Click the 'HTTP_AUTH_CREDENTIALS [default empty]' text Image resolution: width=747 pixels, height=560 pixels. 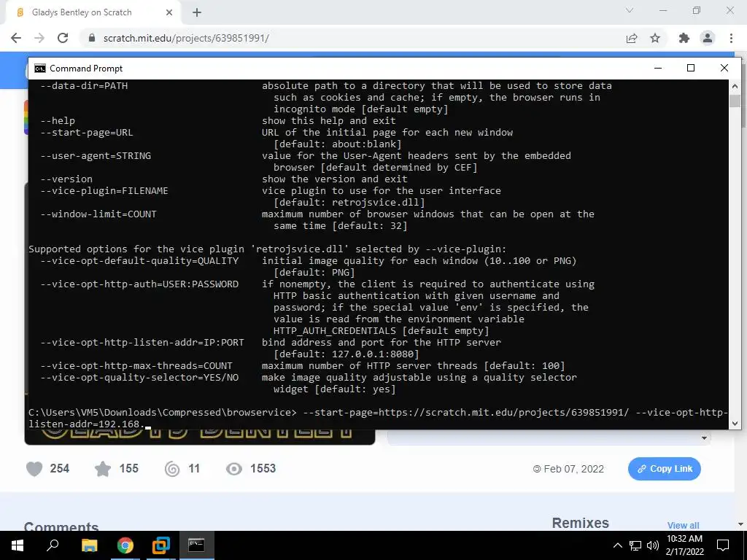[x=381, y=330]
